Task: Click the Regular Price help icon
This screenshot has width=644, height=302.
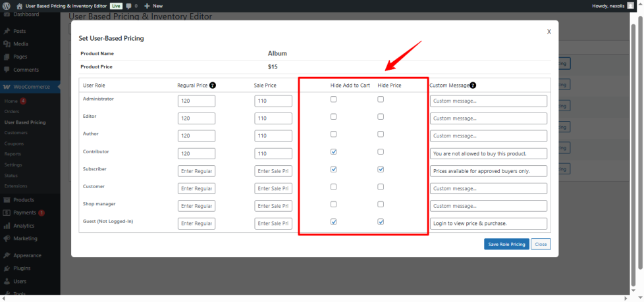Action: 212,86
